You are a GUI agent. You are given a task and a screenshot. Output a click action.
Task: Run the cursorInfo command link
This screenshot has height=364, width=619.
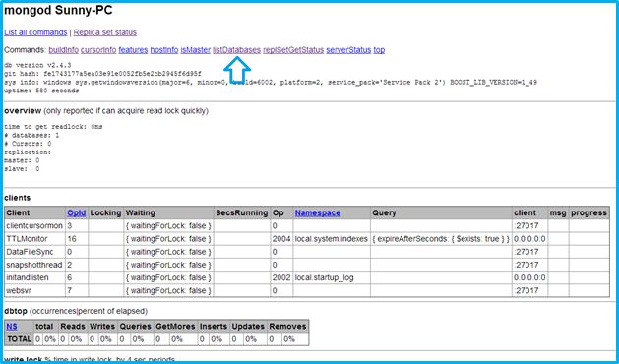pyautogui.click(x=98, y=50)
